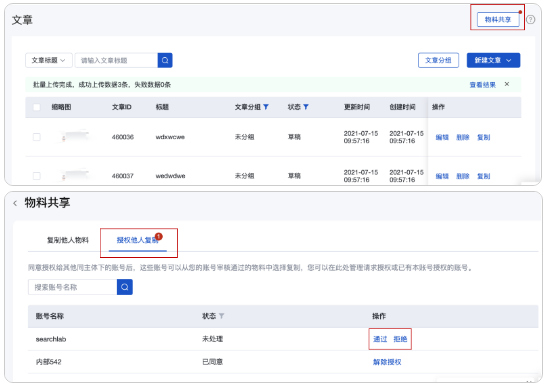This screenshot has width=556, height=389.
Task: Check the checkbox for article 460037
Action: 37,176
